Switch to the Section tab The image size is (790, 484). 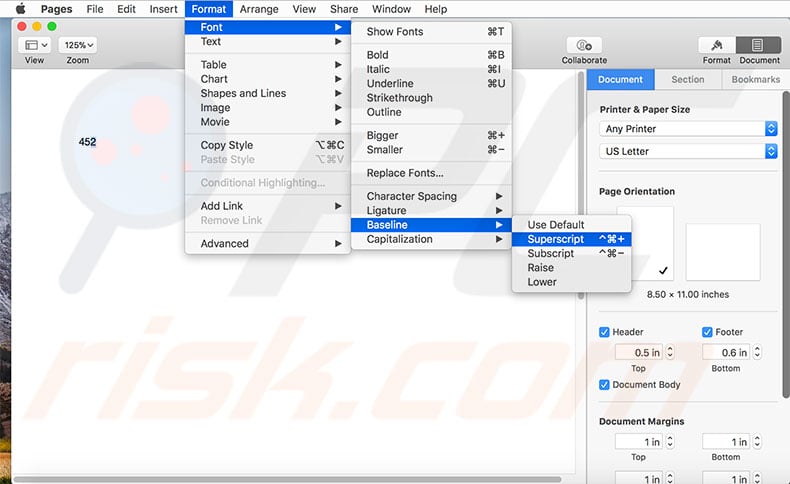688,80
